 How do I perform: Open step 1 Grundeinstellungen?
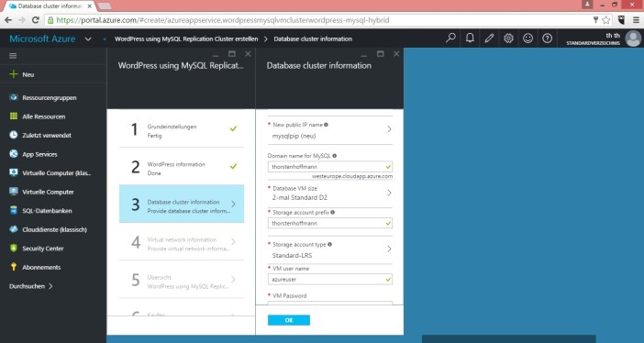click(182, 129)
